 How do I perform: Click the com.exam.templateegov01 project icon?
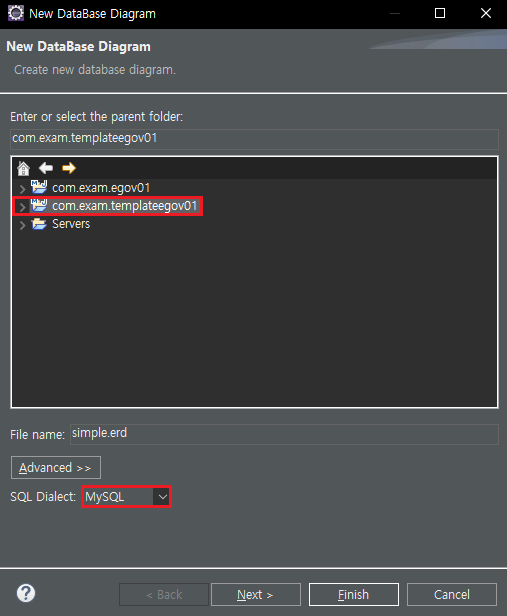[x=39, y=205]
